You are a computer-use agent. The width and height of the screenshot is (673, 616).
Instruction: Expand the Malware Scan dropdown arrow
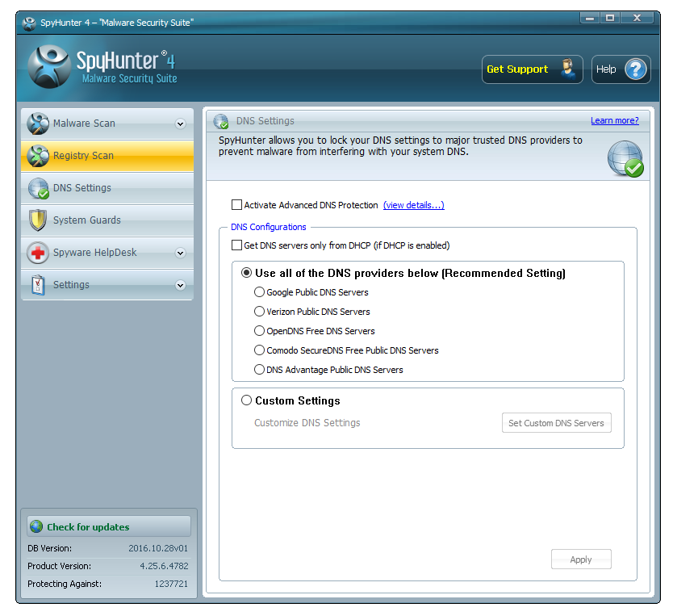pyautogui.click(x=180, y=124)
